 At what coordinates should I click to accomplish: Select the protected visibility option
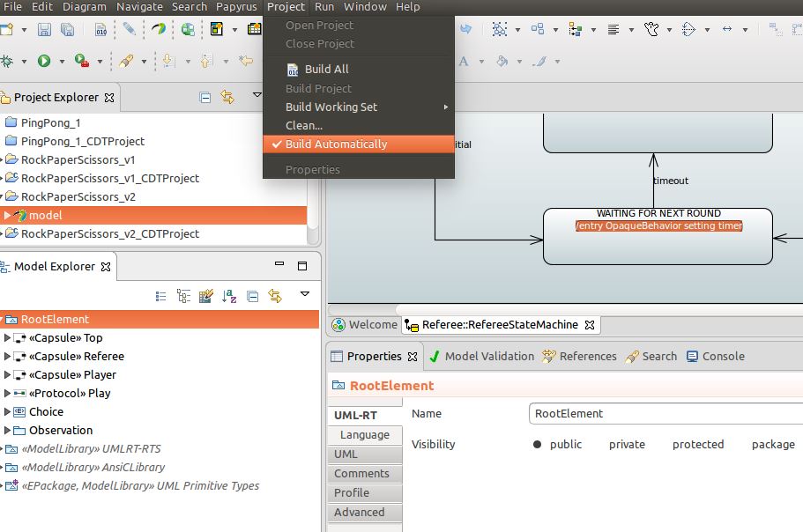click(698, 445)
